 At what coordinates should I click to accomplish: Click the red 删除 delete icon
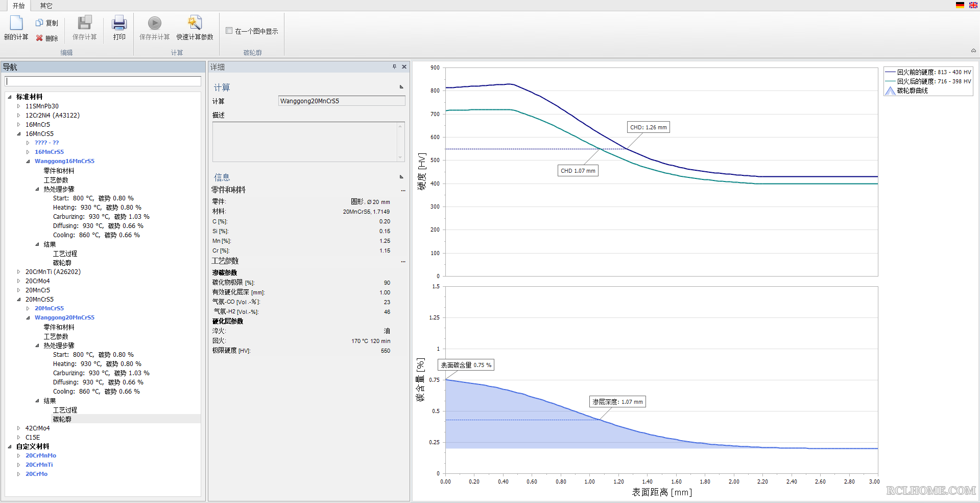(39, 38)
